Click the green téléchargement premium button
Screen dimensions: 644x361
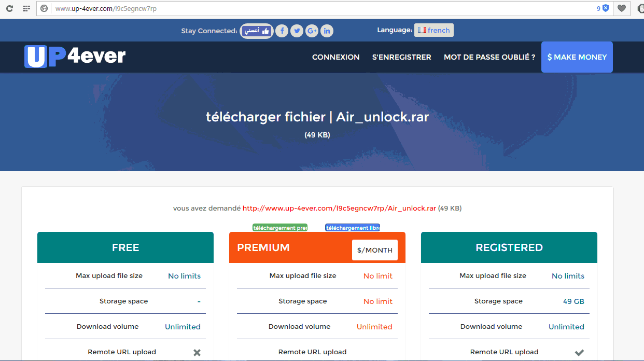[280, 228]
